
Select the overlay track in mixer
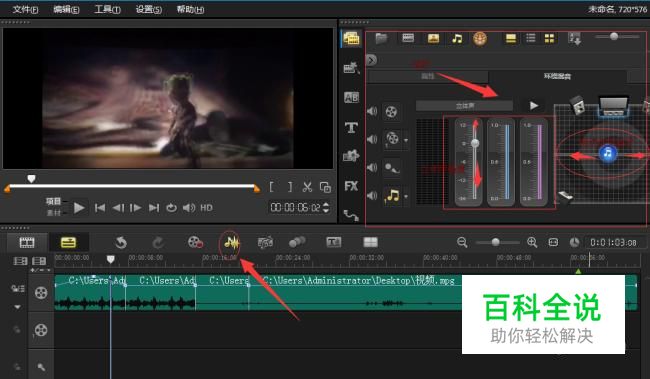[391, 139]
